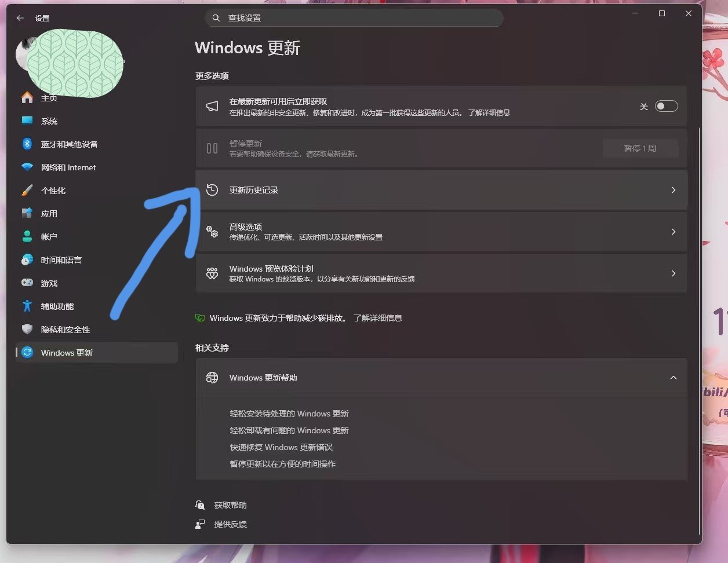This screenshot has width=728, height=563.
Task: Open 蓝牙和其他设备 settings
Action: click(x=96, y=144)
